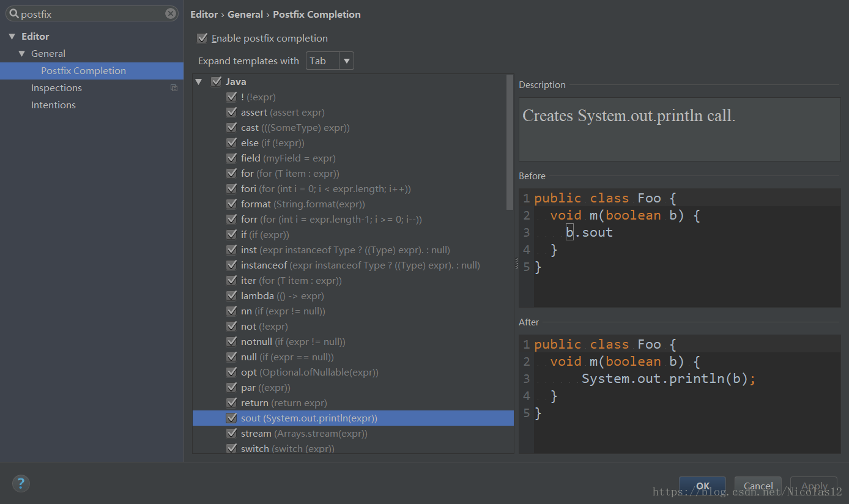Viewport: 849px width, 504px height.
Task: Toggle the stream template checkbox
Action: tap(231, 433)
